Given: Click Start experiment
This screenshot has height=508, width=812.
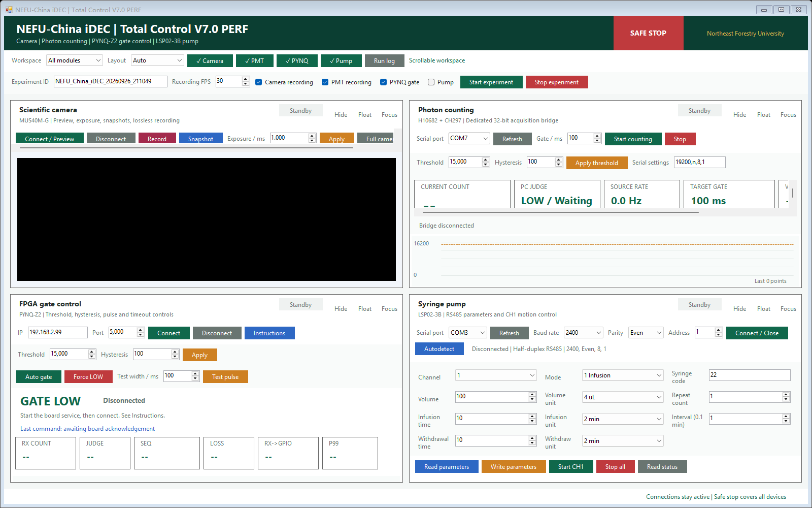Looking at the screenshot, I should coord(491,82).
